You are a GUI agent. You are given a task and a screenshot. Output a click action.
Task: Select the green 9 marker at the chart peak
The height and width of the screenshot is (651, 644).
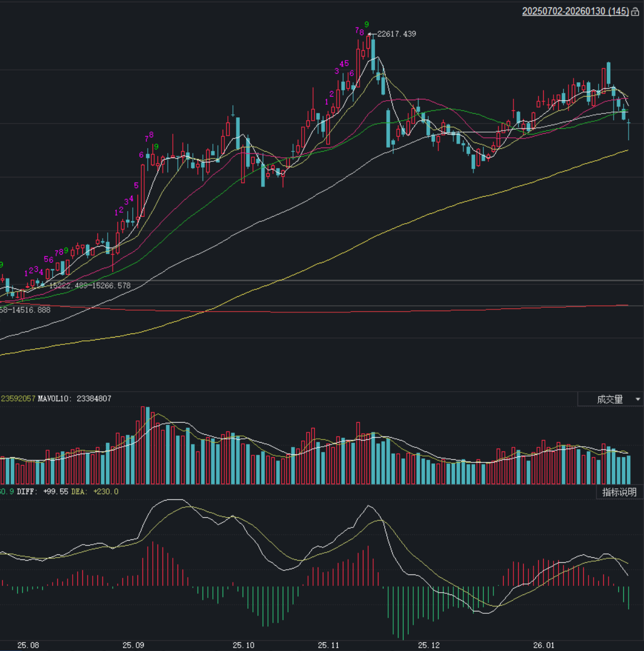366,25
